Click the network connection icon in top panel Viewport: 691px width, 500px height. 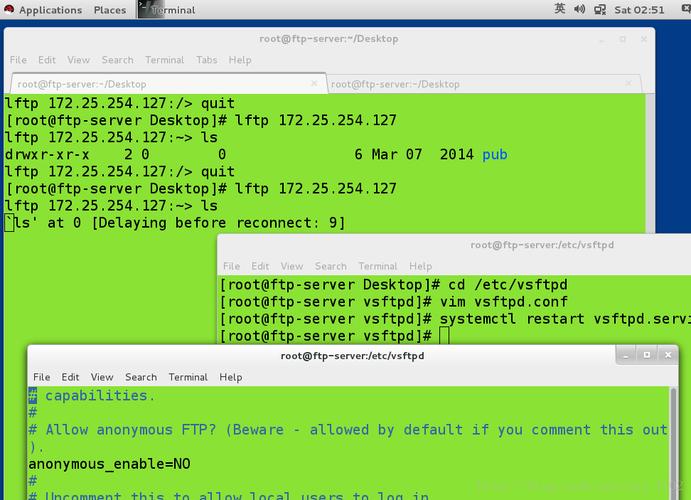click(x=599, y=10)
